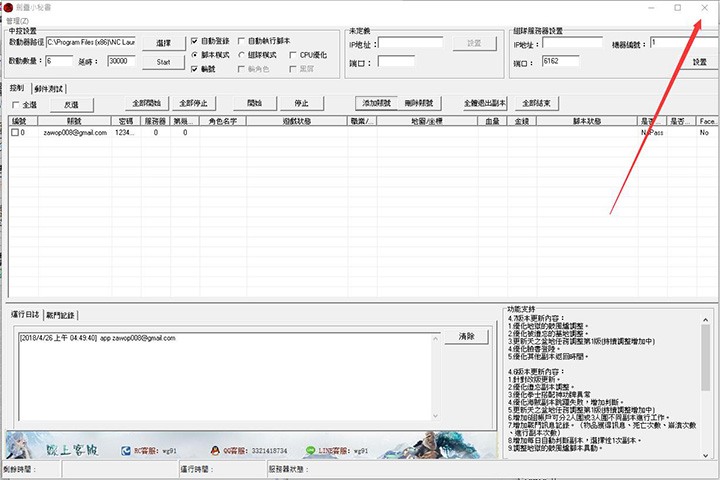
Task: Switch to the 戰鬥記錄 tab
Action: (x=60, y=315)
